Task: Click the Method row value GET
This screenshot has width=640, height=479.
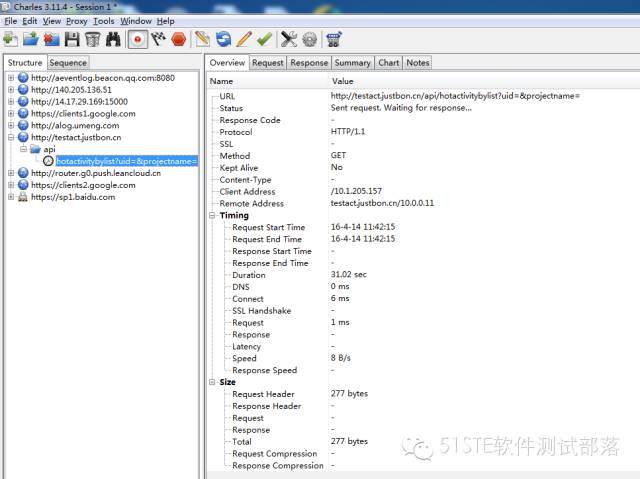Action: pos(338,155)
